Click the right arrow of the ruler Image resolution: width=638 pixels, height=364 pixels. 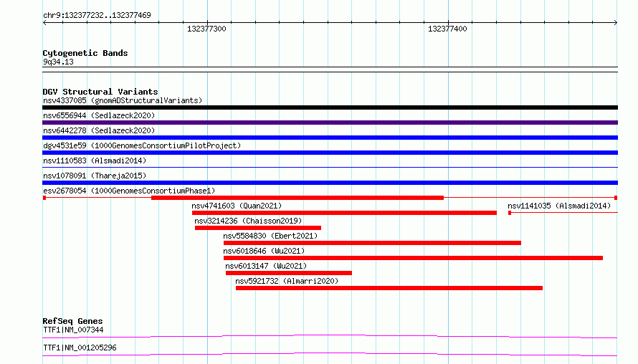click(x=616, y=23)
